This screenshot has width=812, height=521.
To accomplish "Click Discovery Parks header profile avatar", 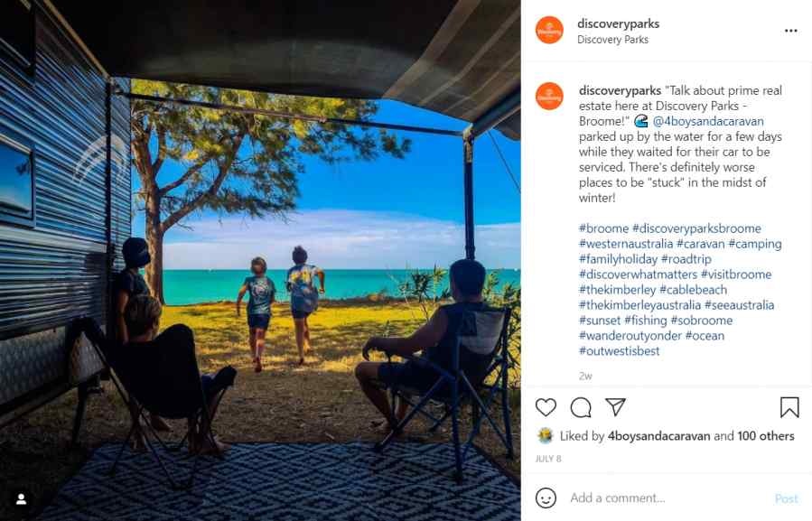I will 549,30.
